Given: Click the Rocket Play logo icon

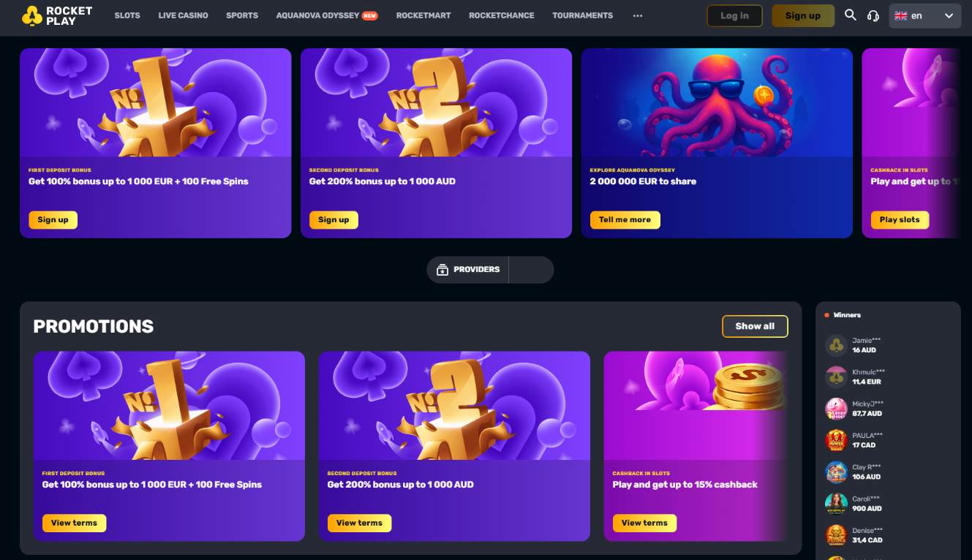Looking at the screenshot, I should (x=32, y=15).
